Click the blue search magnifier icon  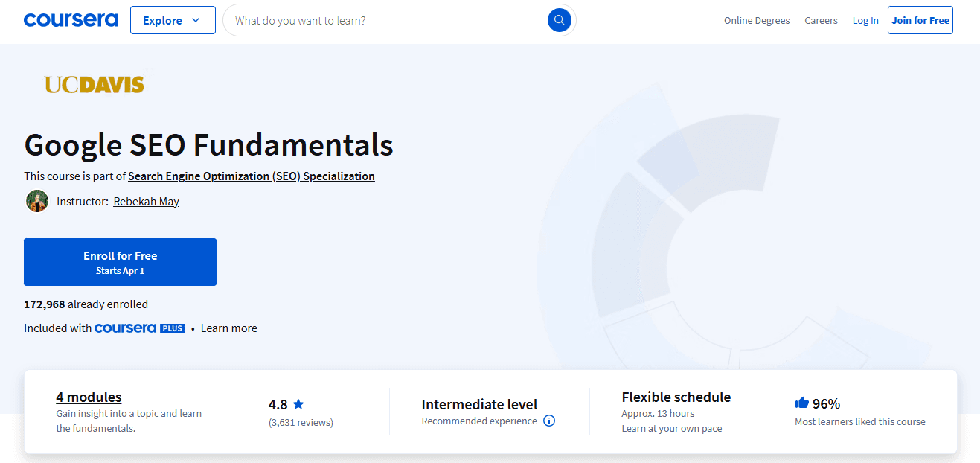559,20
